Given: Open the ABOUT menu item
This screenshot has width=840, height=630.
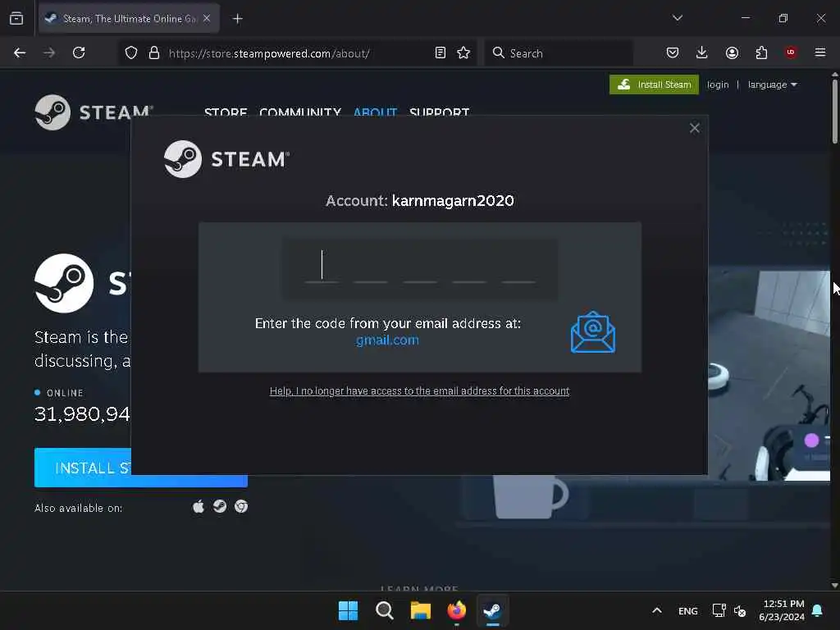Looking at the screenshot, I should click(375, 112).
